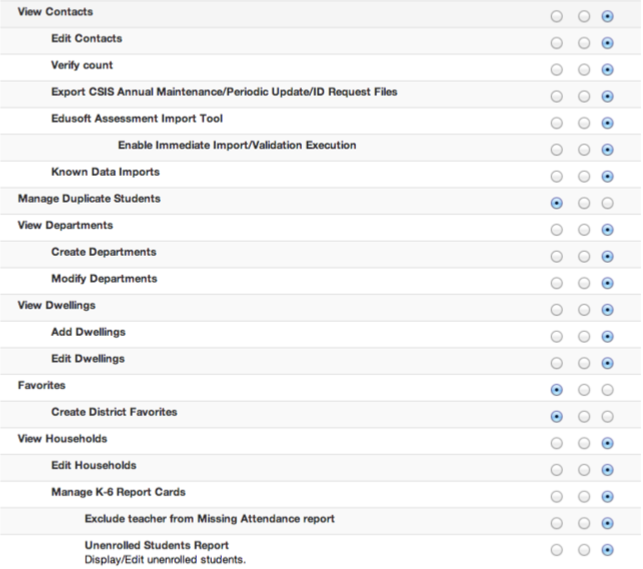
Task: Click 'Edusoft Assessment Import Tool' text
Action: pos(137,118)
